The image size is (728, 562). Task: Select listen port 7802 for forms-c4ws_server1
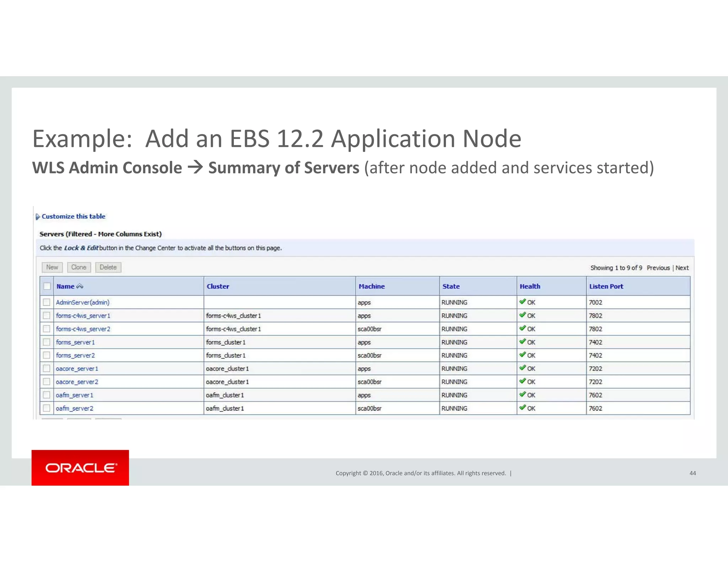[595, 315]
